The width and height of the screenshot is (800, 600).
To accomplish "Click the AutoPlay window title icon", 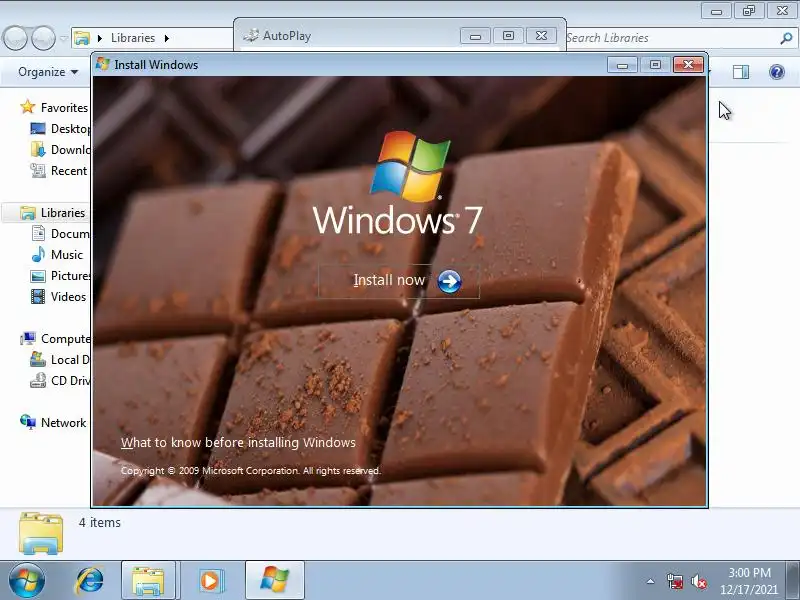I will [251, 35].
